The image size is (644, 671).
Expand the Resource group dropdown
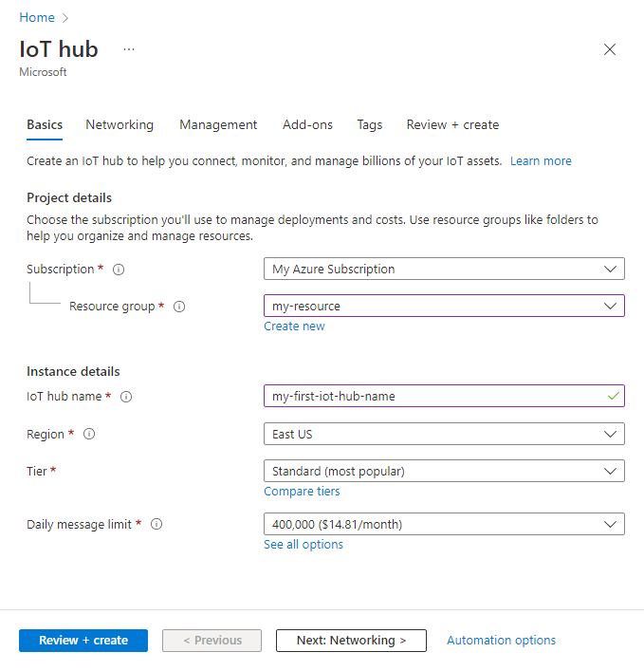click(443, 307)
